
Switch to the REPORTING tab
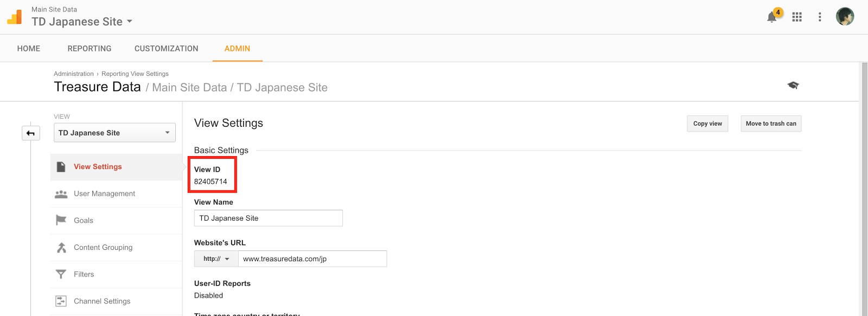(90, 49)
